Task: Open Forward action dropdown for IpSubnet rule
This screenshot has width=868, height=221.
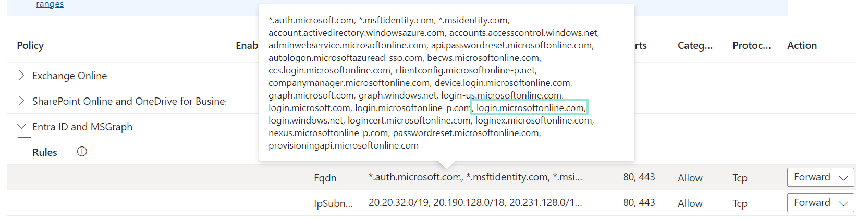Action: [820, 203]
